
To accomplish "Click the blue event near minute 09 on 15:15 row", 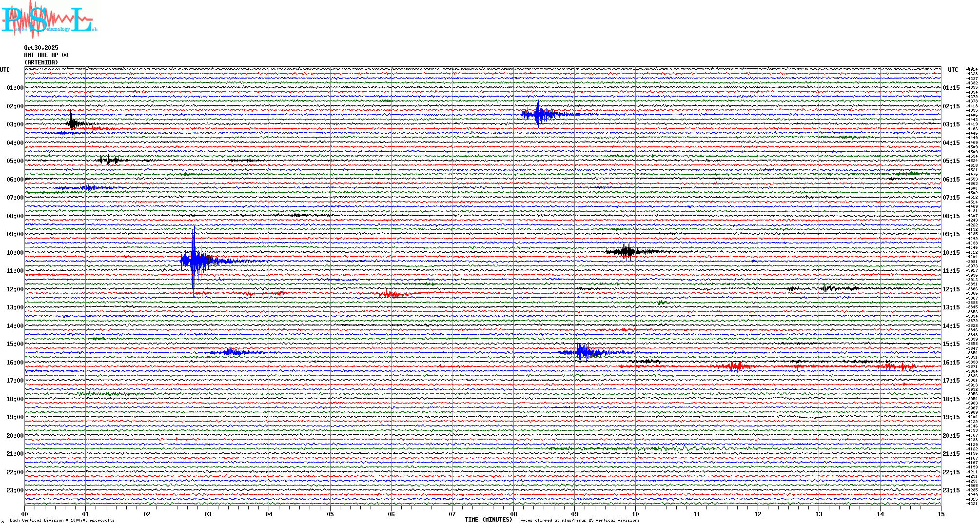I will (583, 352).
